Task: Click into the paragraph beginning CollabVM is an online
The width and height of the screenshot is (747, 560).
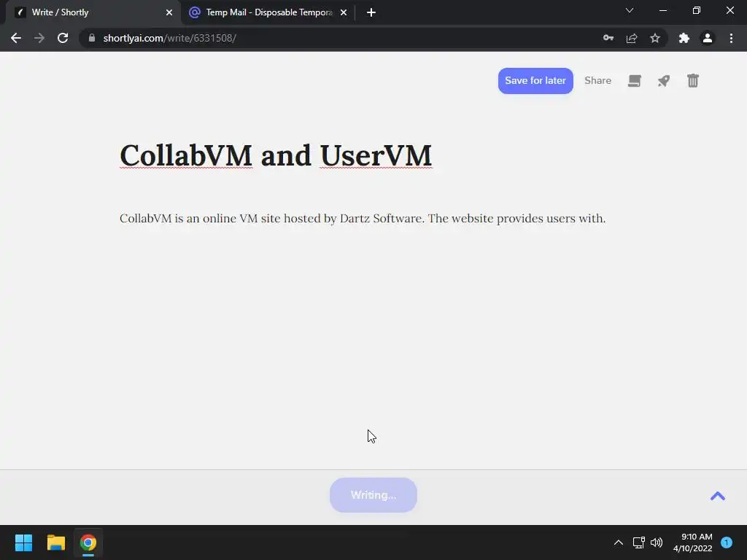Action: (363, 219)
